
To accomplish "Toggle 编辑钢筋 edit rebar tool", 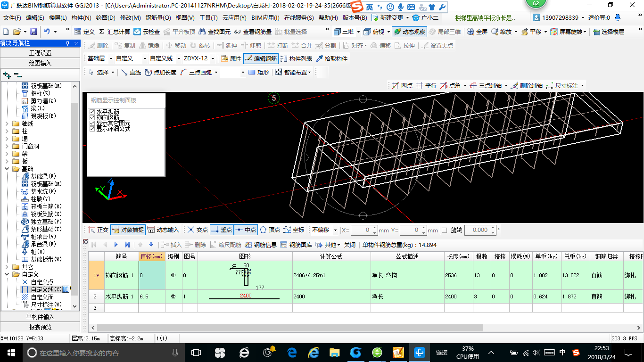I will [261, 59].
